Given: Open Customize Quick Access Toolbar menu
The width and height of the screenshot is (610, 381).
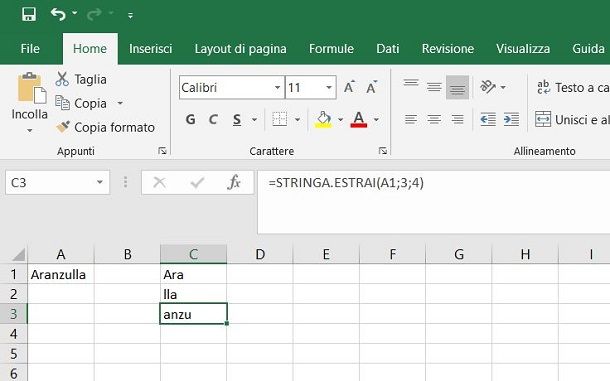Looking at the screenshot, I should tap(130, 15).
